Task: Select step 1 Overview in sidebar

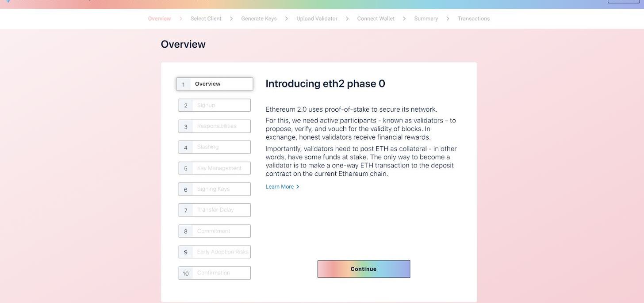Action: (x=215, y=84)
